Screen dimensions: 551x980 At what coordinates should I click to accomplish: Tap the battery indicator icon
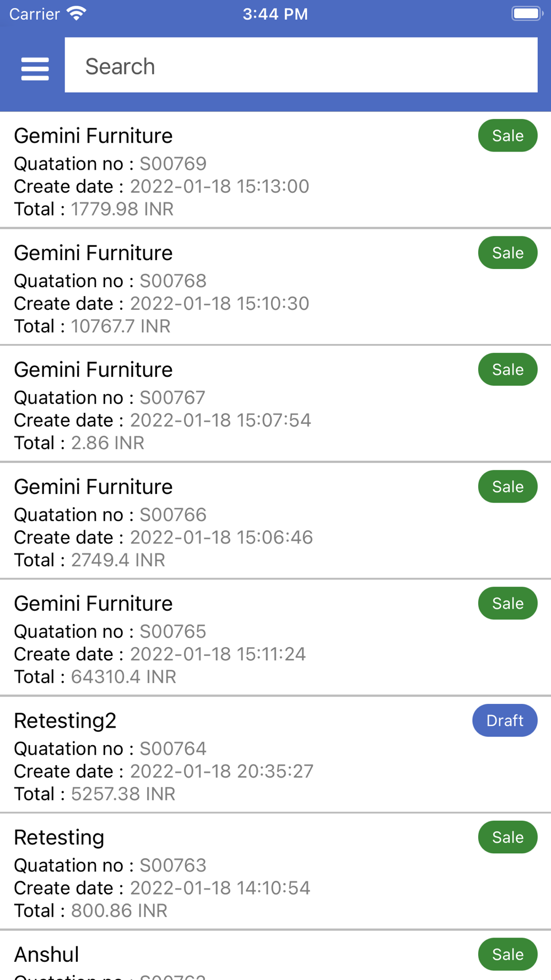click(527, 14)
